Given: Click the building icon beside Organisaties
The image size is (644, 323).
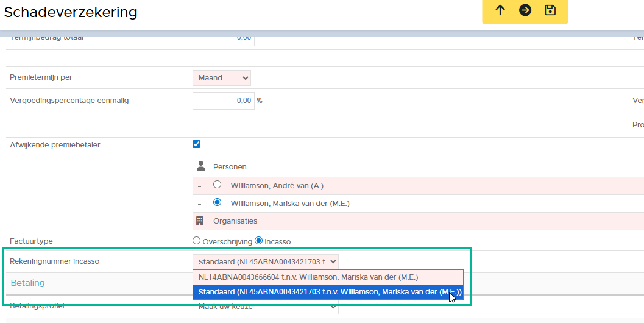Looking at the screenshot, I should click(x=200, y=221).
